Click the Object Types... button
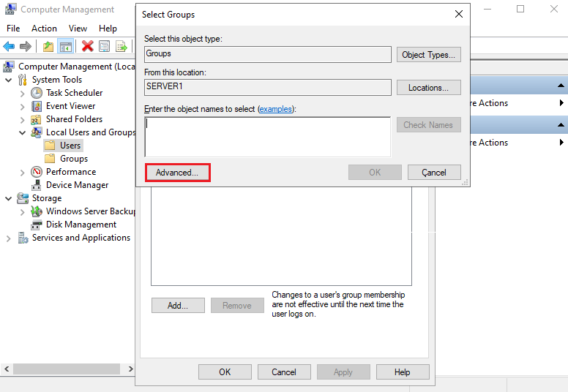568x392 pixels. (x=428, y=54)
